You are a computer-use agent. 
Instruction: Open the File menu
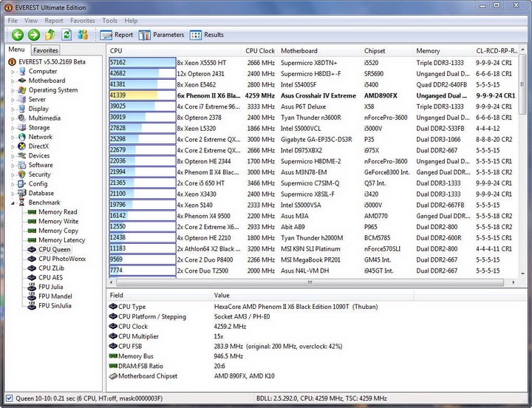point(13,21)
